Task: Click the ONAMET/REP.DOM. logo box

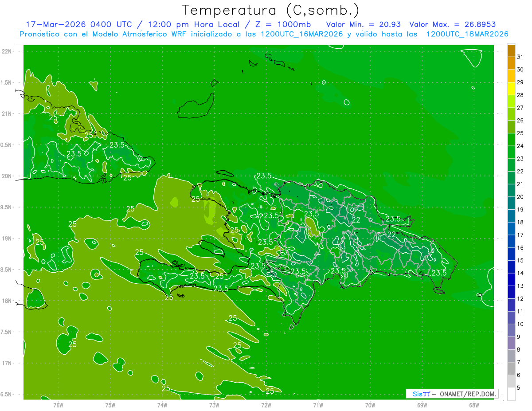Action: tap(452, 394)
